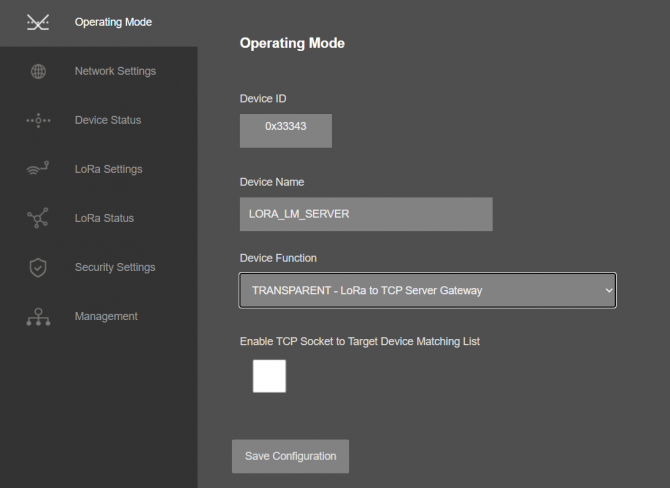Open Network Settings menu item
The height and width of the screenshot is (488, 670).
(115, 71)
